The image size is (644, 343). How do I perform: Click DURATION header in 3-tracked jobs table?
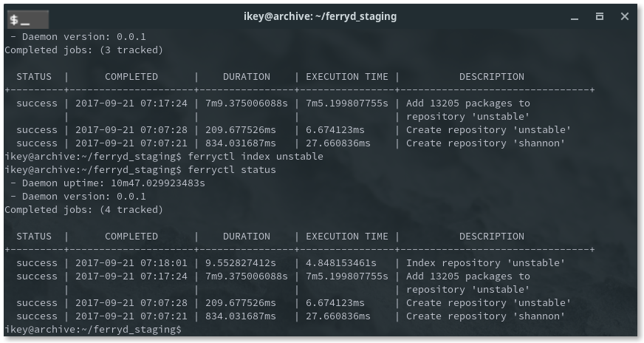pos(247,77)
